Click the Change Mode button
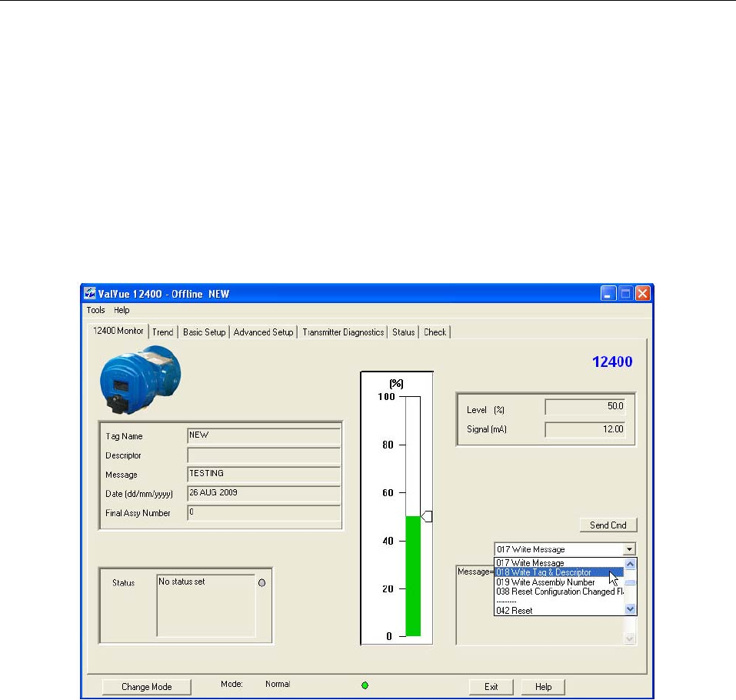Viewport: 736px width, 700px height. [146, 686]
